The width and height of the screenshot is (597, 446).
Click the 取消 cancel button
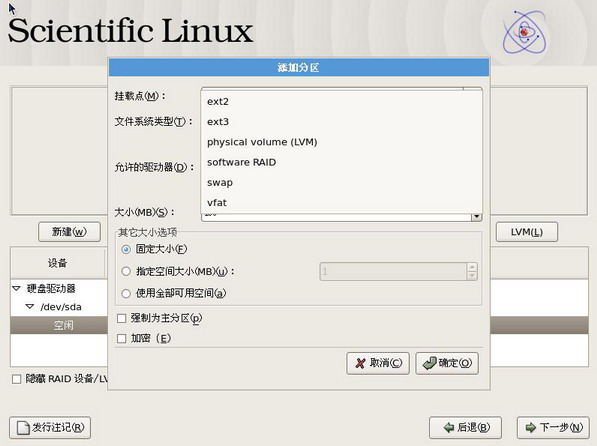[x=378, y=363]
